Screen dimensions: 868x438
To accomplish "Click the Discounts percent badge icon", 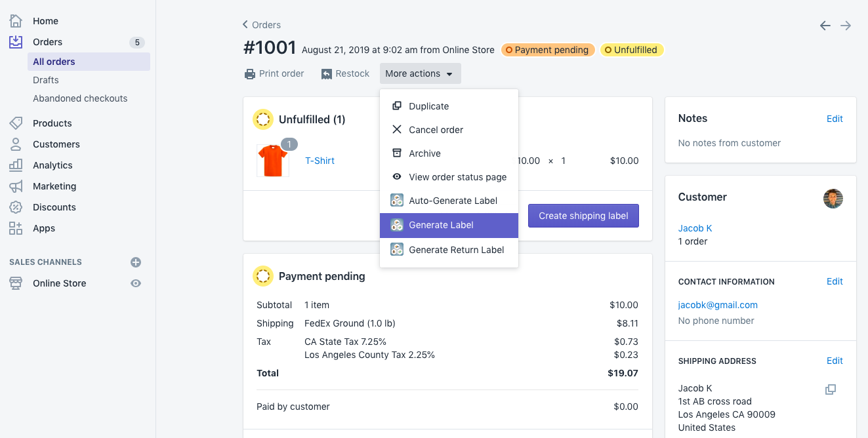I will click(16, 207).
